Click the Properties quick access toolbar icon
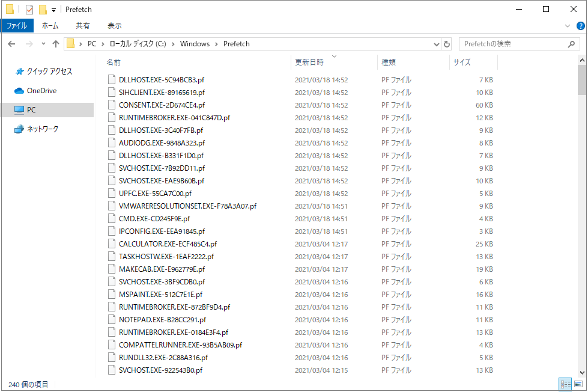This screenshot has width=588, height=392. tap(29, 10)
